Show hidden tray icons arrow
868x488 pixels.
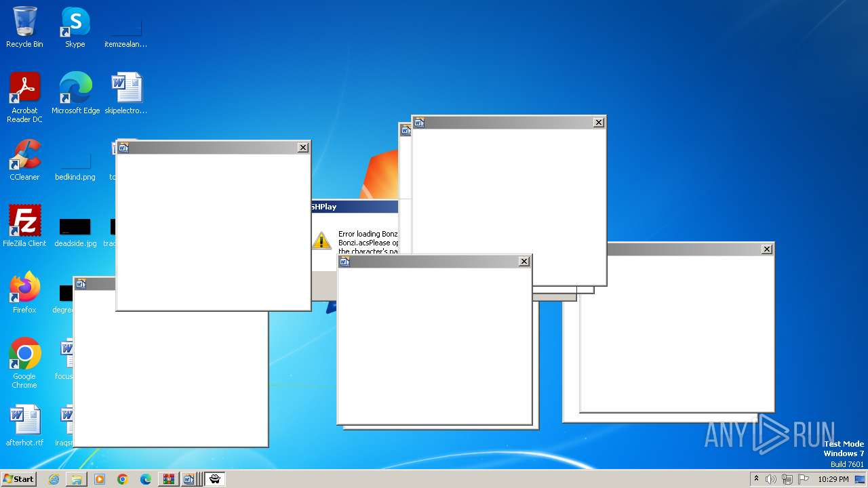click(x=757, y=479)
